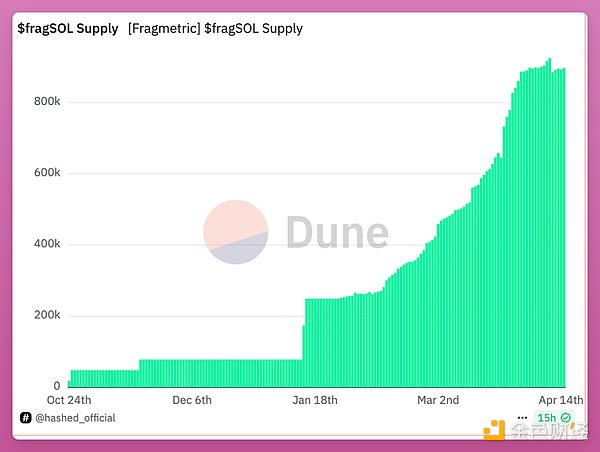Click the $fragSOL Supply bold title
Screen dimensions: 600x452
pyautogui.click(x=67, y=29)
